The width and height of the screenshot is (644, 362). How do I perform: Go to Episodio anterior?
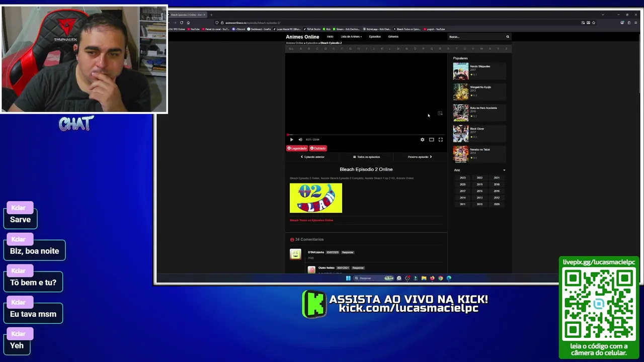pyautogui.click(x=312, y=157)
